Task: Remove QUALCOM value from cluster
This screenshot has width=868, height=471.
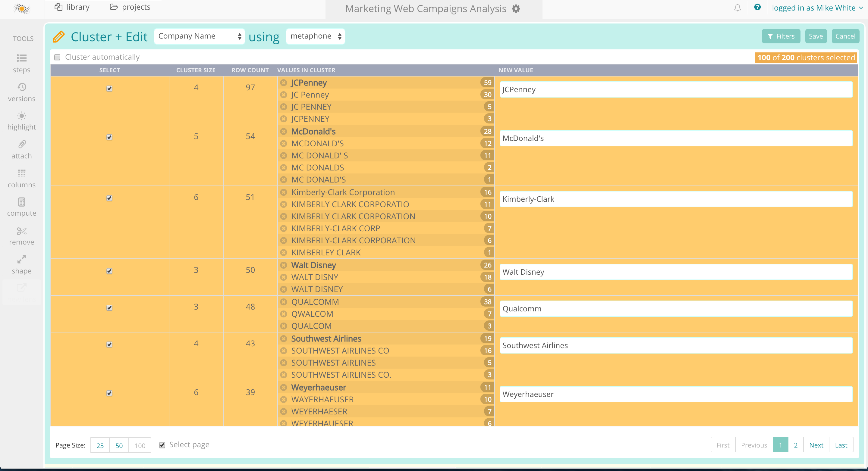Action: [x=283, y=326]
